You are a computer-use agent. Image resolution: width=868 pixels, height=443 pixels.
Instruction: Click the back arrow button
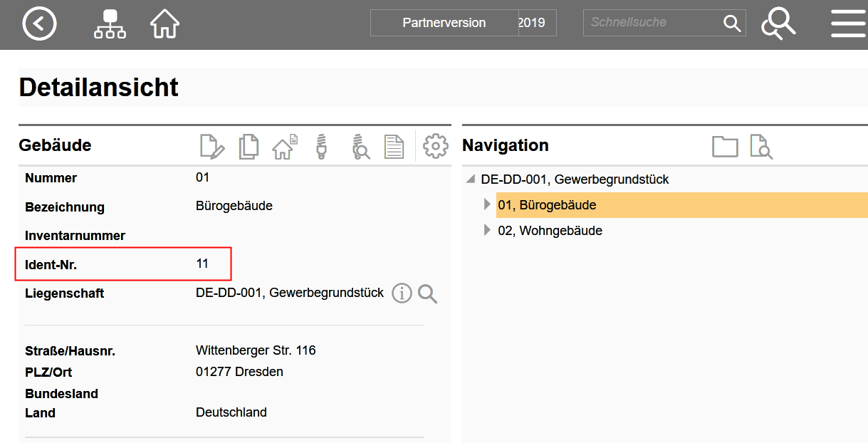point(39,24)
